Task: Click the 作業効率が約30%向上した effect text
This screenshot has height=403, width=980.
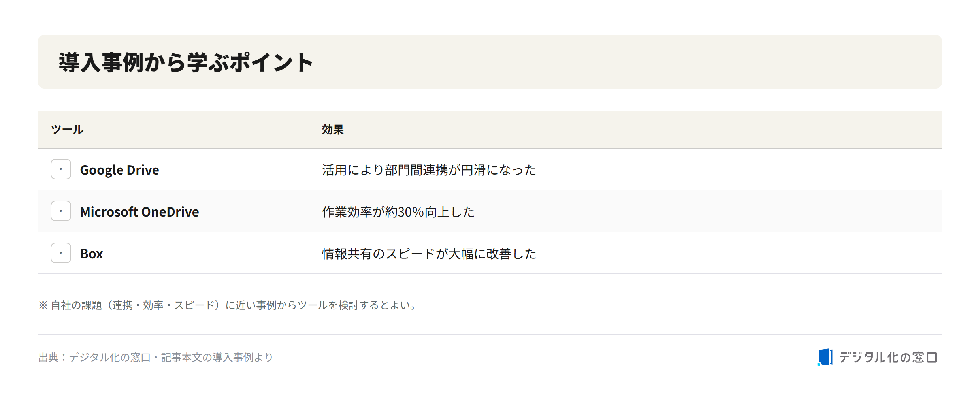Action: click(398, 212)
